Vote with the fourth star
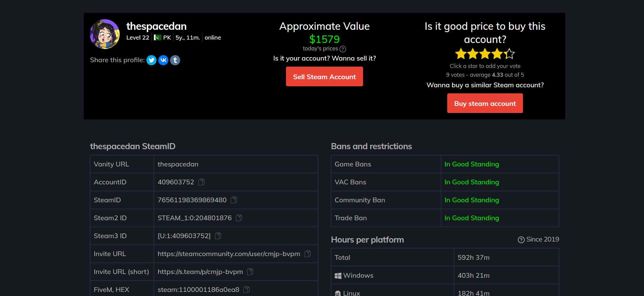The image size is (644, 296). [x=497, y=54]
